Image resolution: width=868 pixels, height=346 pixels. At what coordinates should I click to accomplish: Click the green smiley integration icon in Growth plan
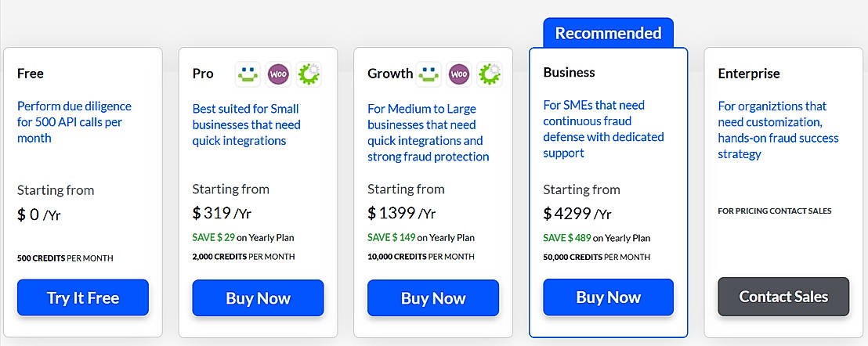coord(429,74)
